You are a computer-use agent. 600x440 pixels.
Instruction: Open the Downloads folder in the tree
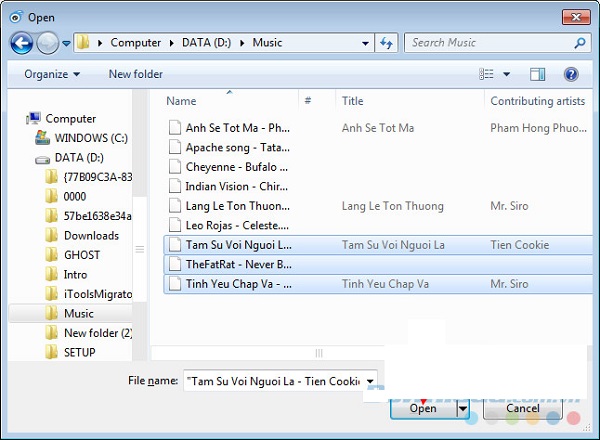pyautogui.click(x=82, y=235)
